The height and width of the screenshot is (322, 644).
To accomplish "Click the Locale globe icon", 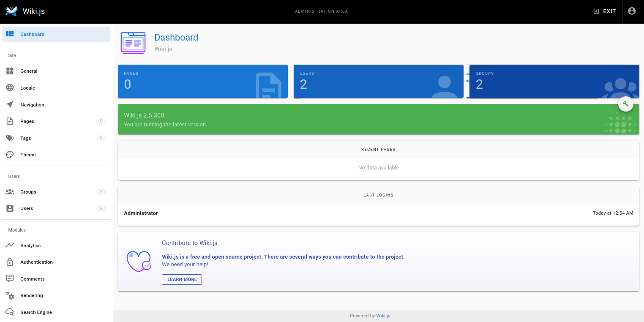I will (10, 88).
